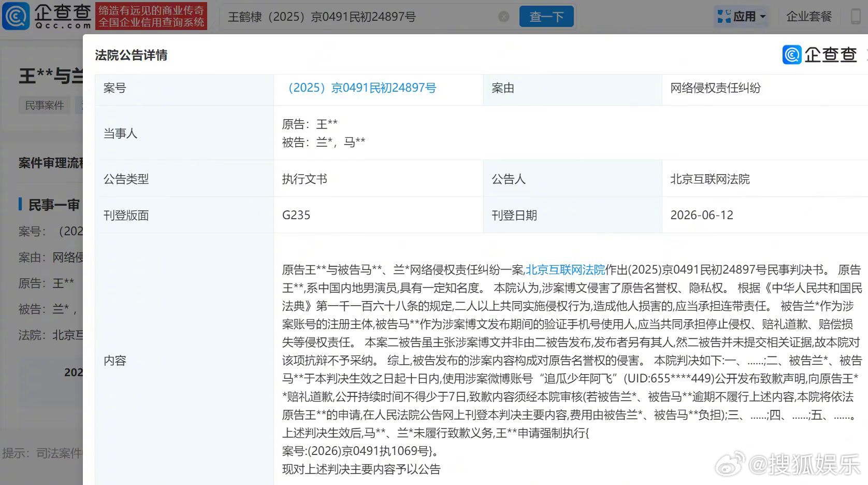
Task: Click the mobile phone icon in header
Action: coord(857,17)
